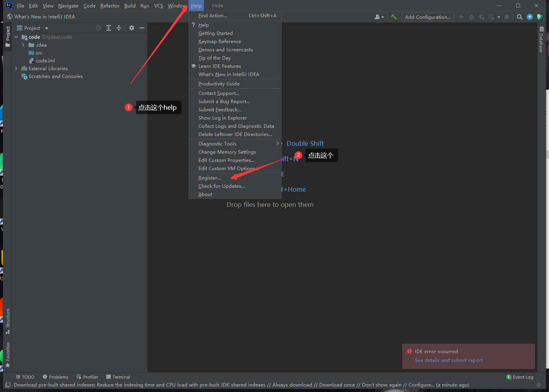
Task: Choose Find Action... menu item
Action: [x=235, y=16]
